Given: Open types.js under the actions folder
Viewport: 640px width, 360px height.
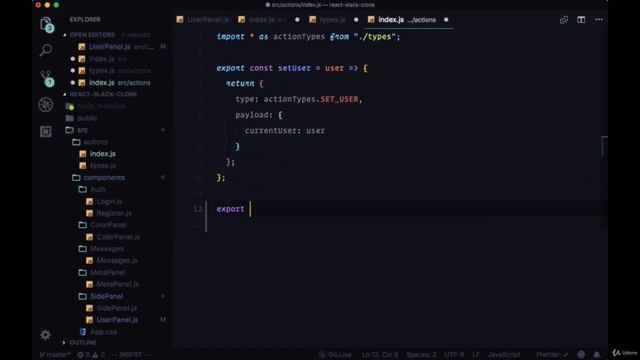Looking at the screenshot, I should [103, 166].
